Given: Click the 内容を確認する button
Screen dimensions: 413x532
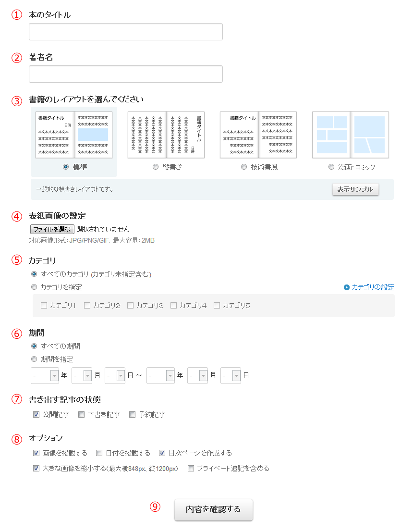Looking at the screenshot, I should [x=214, y=509].
